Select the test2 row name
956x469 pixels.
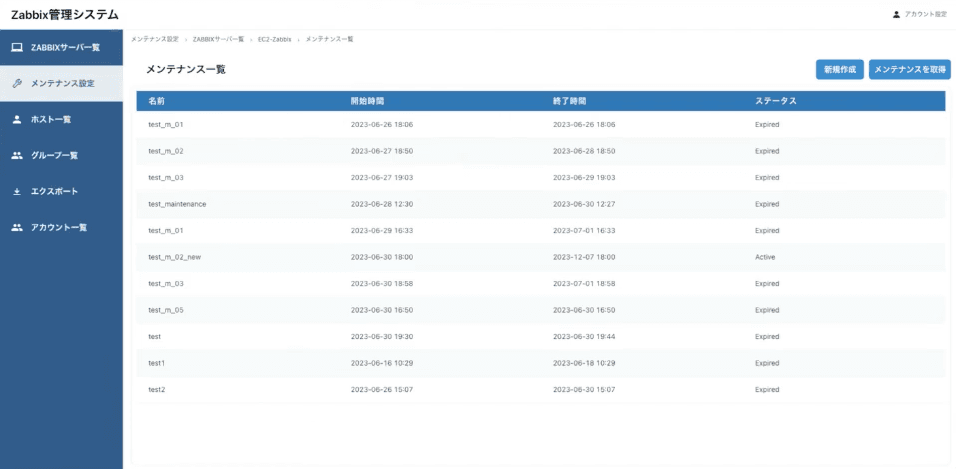pos(157,390)
